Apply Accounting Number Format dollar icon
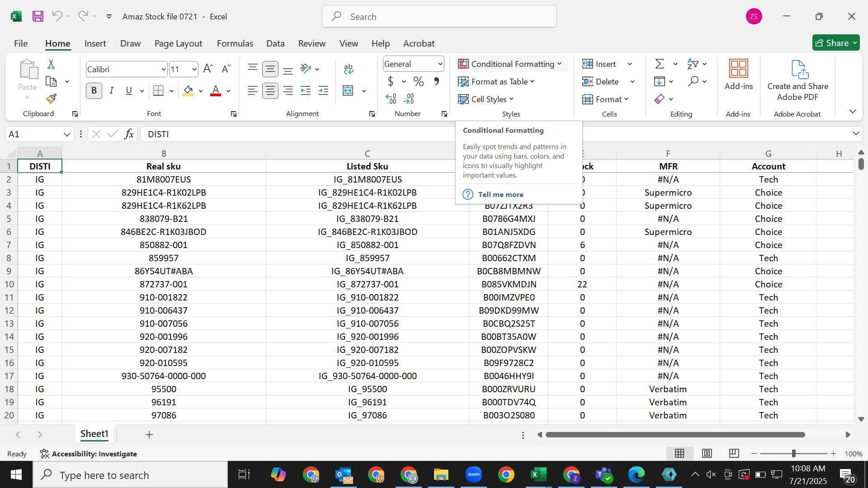 click(391, 81)
